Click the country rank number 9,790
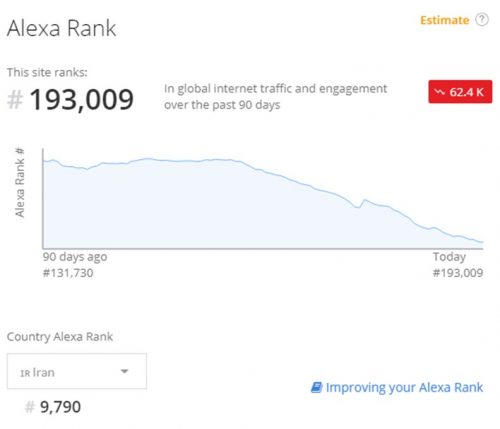The height and width of the screenshot is (429, 500). pos(60,407)
